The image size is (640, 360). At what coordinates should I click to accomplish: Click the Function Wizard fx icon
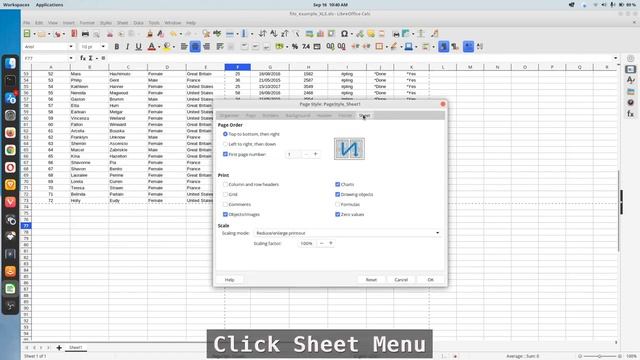coord(83,58)
